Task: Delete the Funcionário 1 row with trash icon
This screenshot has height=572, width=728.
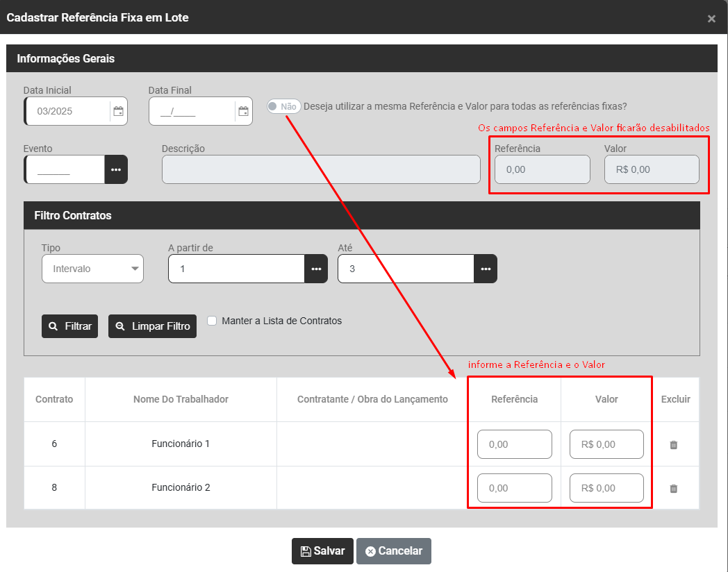Action: tap(673, 444)
